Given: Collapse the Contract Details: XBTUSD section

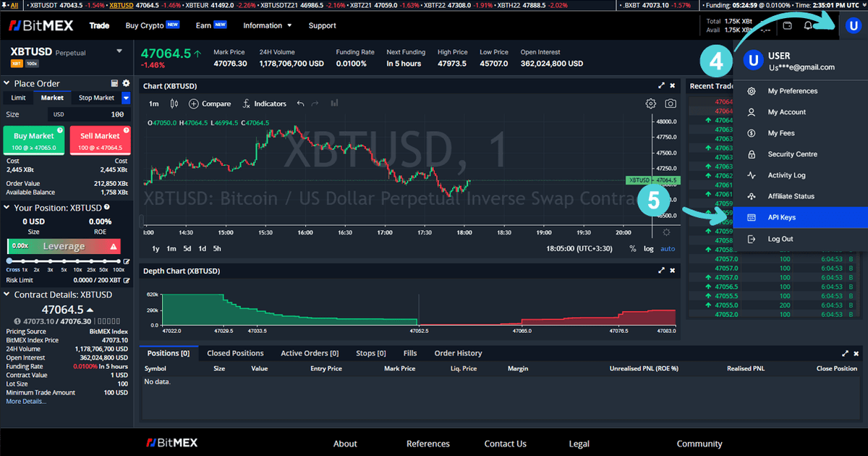Looking at the screenshot, I should (x=8, y=295).
